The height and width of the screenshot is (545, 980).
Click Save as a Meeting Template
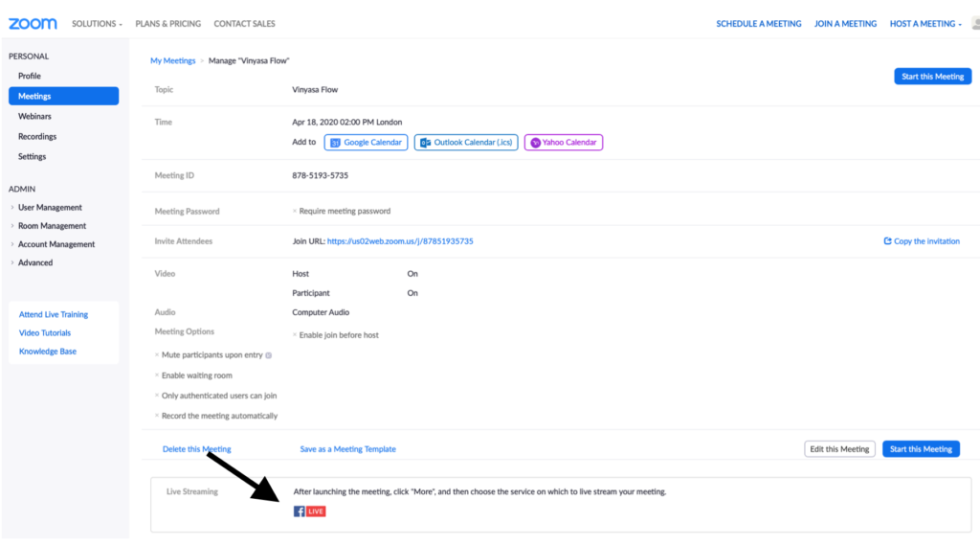click(347, 449)
